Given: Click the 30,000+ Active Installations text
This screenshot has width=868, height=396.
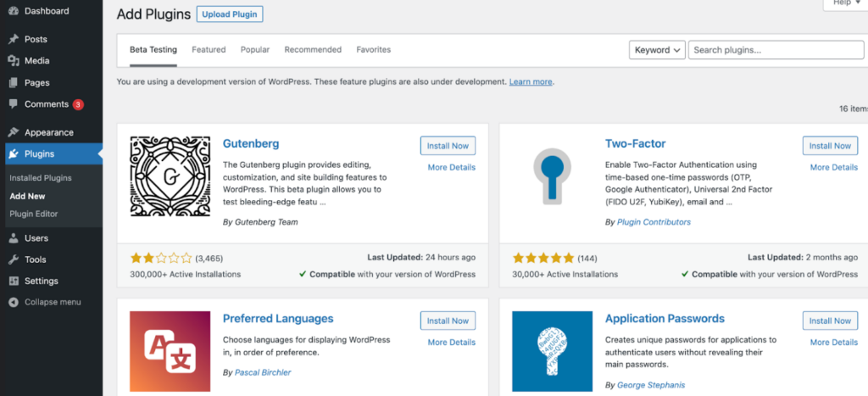Looking at the screenshot, I should coord(565,274).
